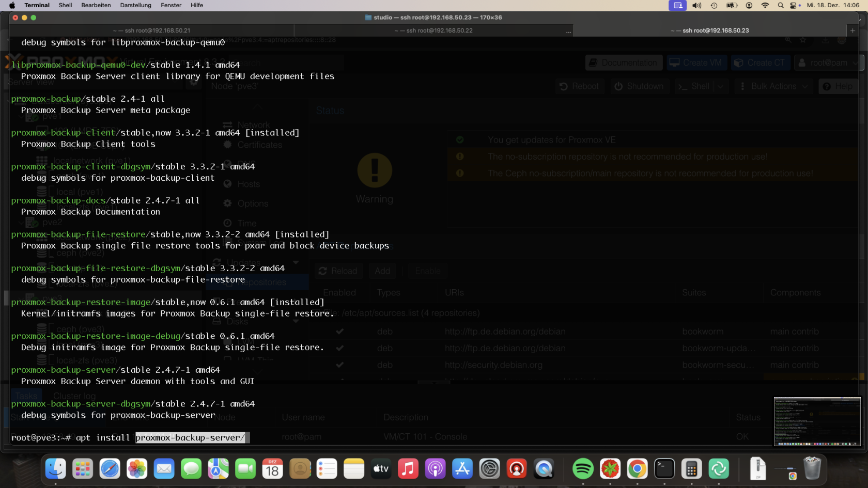Screen dimensions: 868x488
Task: Open FaceTime in the dock
Action: coord(245,469)
